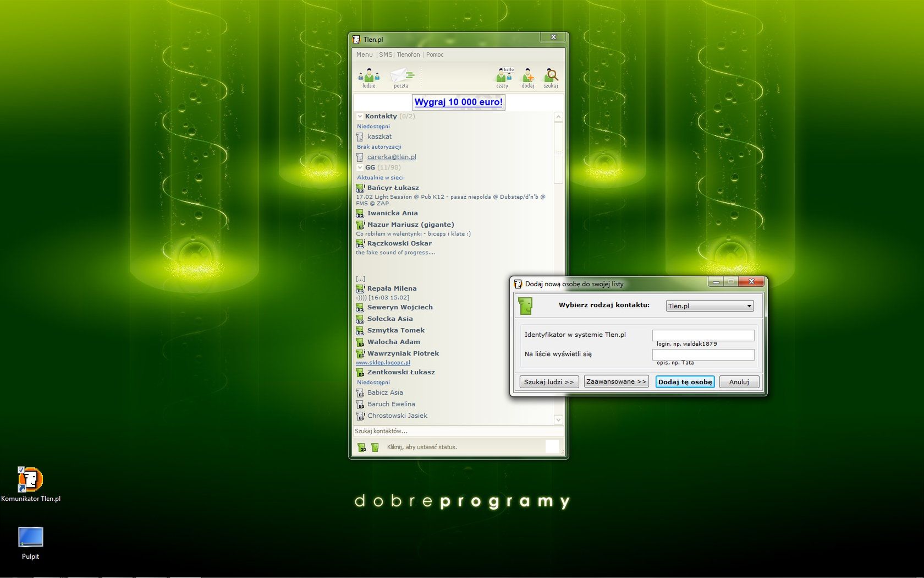Screen dimensions: 924x578
Task: Open the contact type dropdown Tlen.pl
Action: tap(710, 306)
